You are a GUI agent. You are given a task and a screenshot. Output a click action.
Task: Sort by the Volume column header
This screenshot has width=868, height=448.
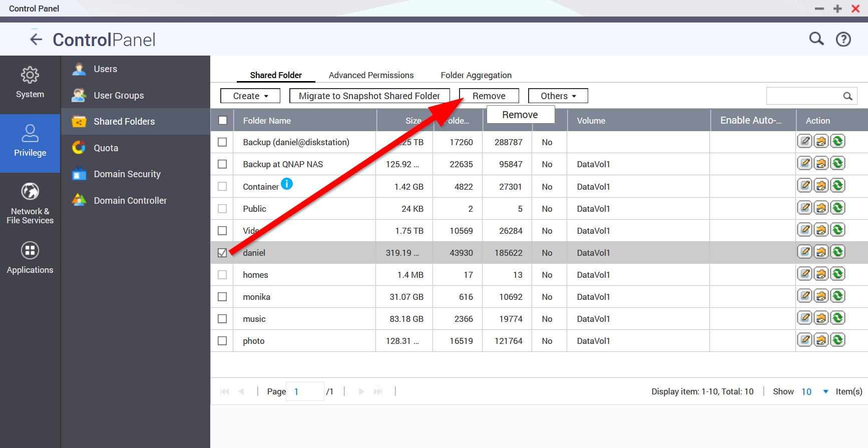(x=639, y=121)
